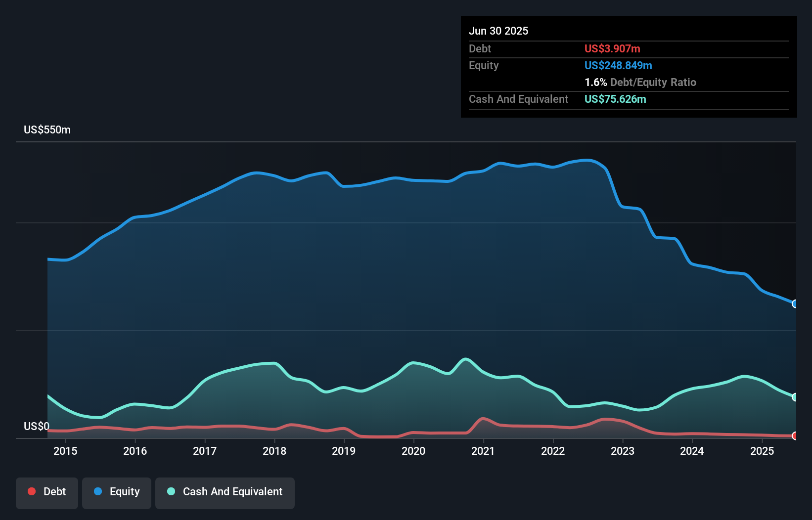Click the 2025 year axis label
The width and height of the screenshot is (812, 520).
(x=762, y=451)
